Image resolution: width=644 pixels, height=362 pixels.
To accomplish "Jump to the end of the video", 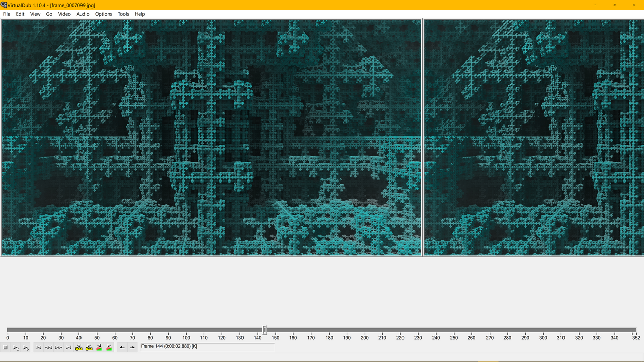I will 69,348.
